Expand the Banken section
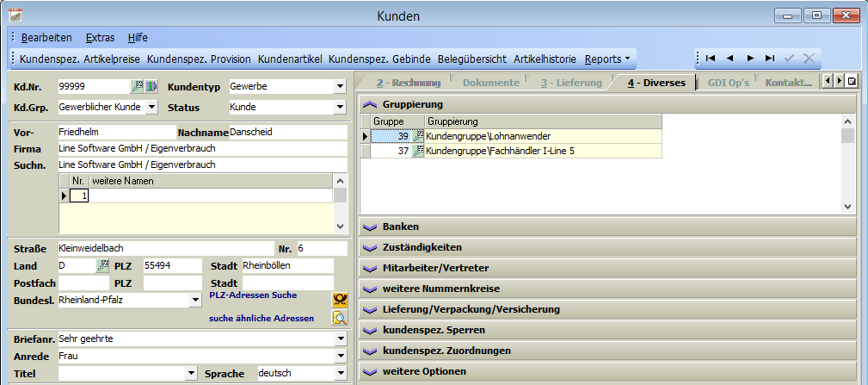Screen dimensions: 868x385 click(370, 227)
